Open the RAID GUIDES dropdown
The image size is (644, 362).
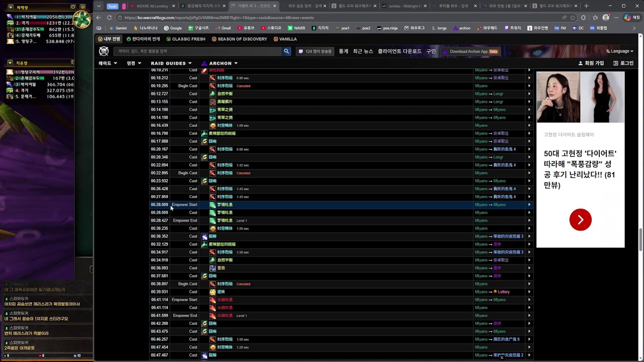point(171,63)
